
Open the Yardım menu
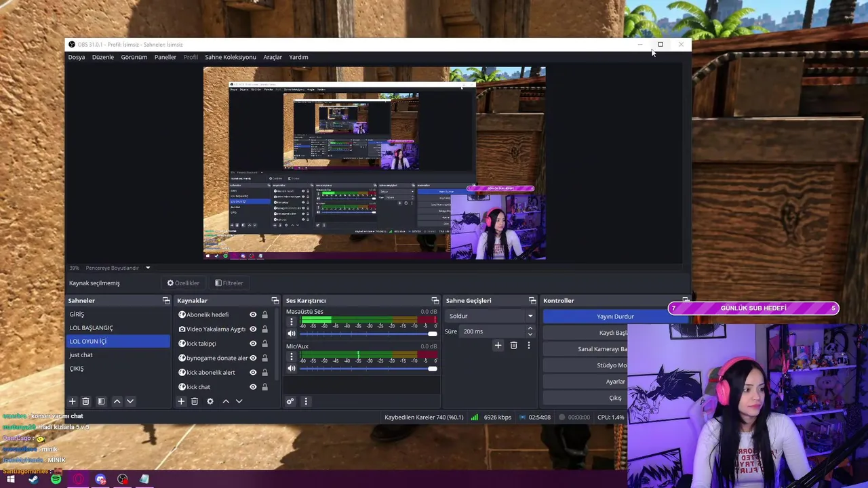coord(298,57)
